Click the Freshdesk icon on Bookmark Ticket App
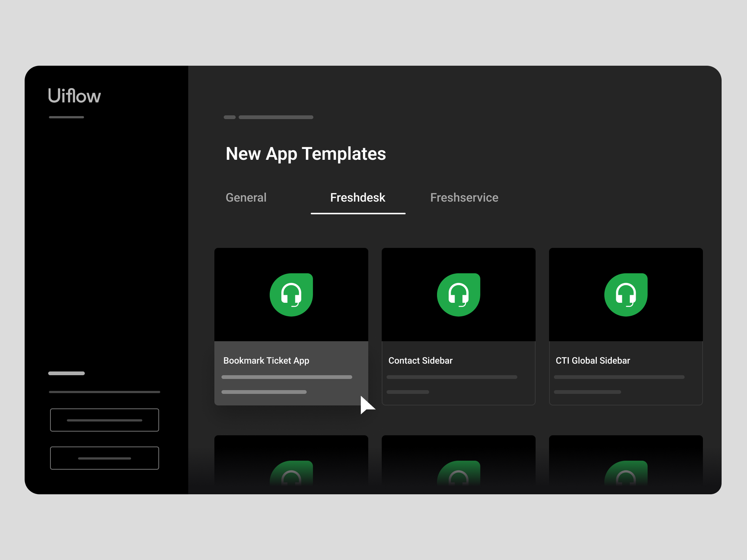747x560 pixels. point(291,295)
